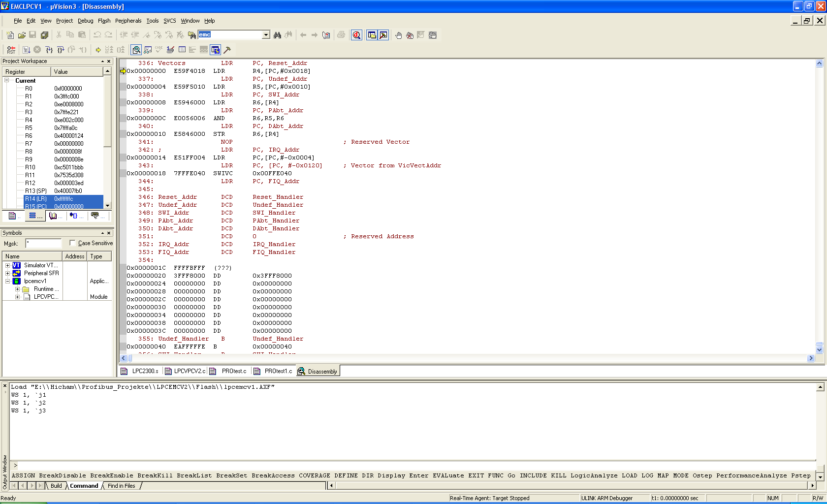The width and height of the screenshot is (827, 504).
Task: Switch to the PROtest1.c tab
Action: [274, 371]
